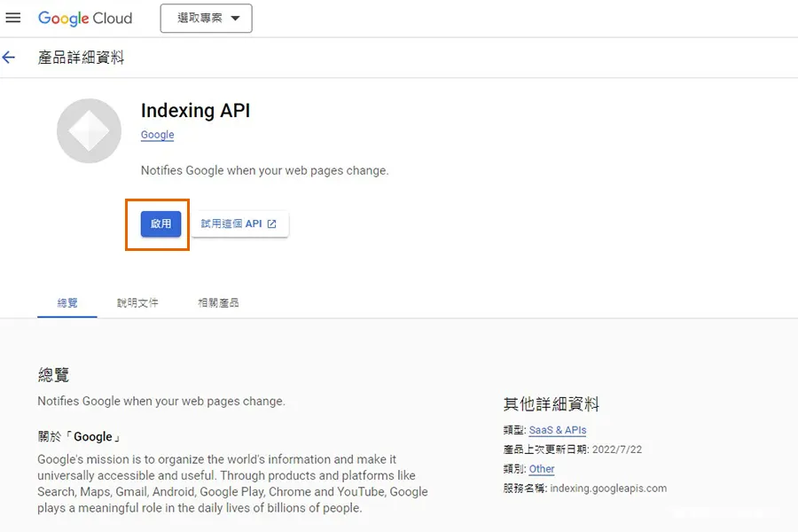This screenshot has width=798, height=532.
Task: Click the description under the Indexing API title
Action: (264, 170)
